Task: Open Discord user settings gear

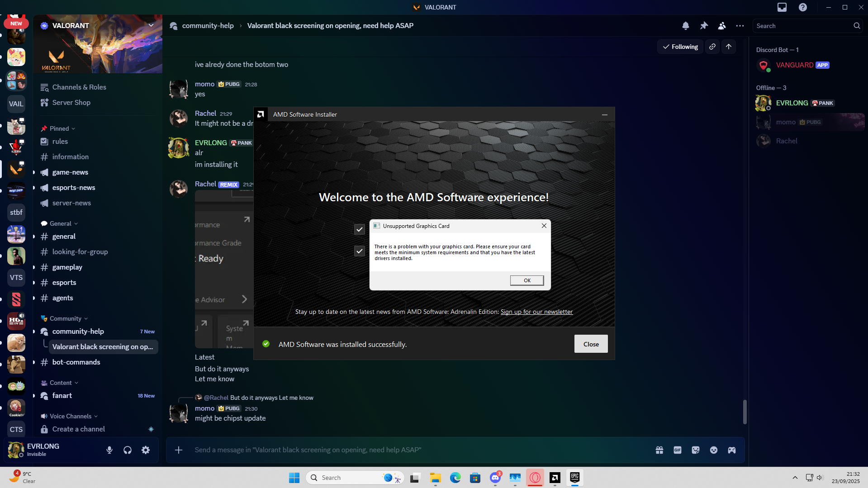Action: 146,450
